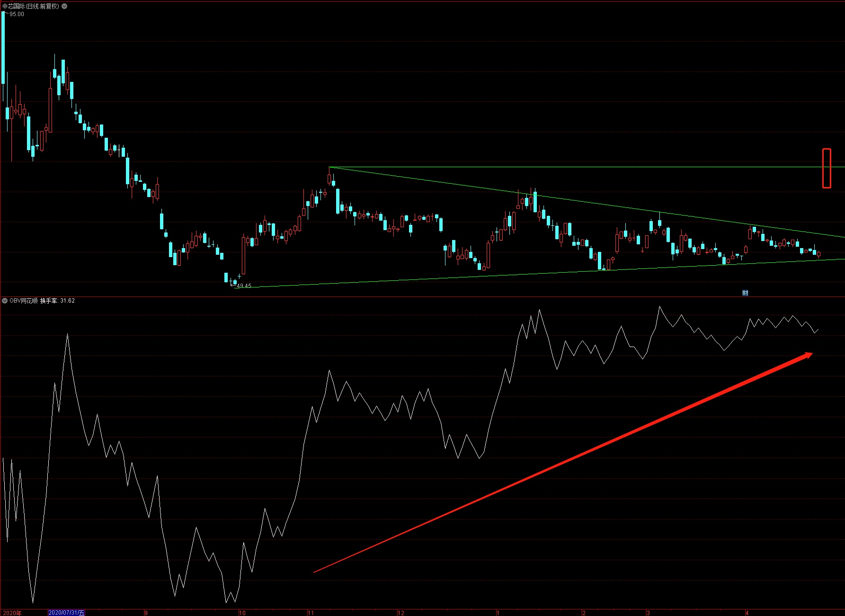Screen dimensions: 845x616
Task: Open the 中芯国际 chart title dropdown arrow
Action: tap(64, 6)
